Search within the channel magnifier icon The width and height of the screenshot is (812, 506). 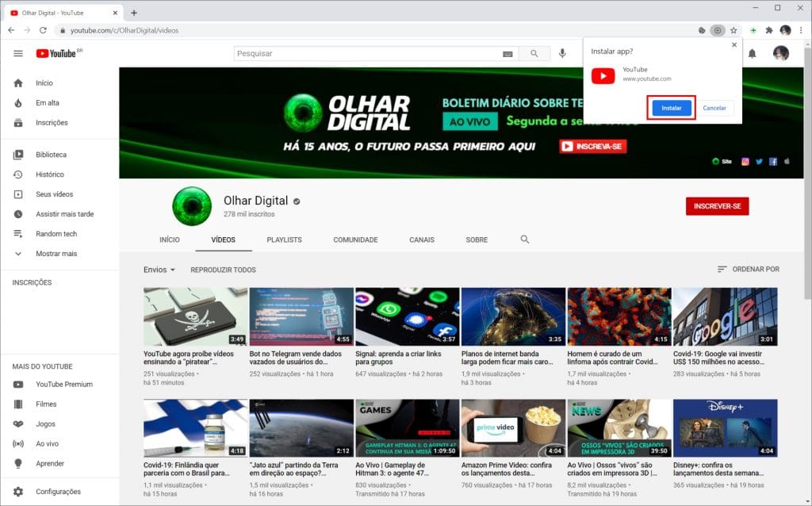point(525,240)
